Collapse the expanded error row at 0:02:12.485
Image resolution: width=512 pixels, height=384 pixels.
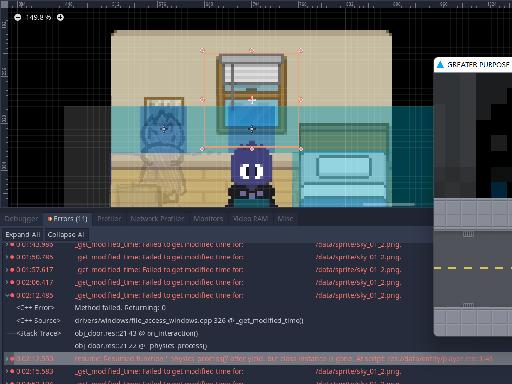tap(7, 295)
